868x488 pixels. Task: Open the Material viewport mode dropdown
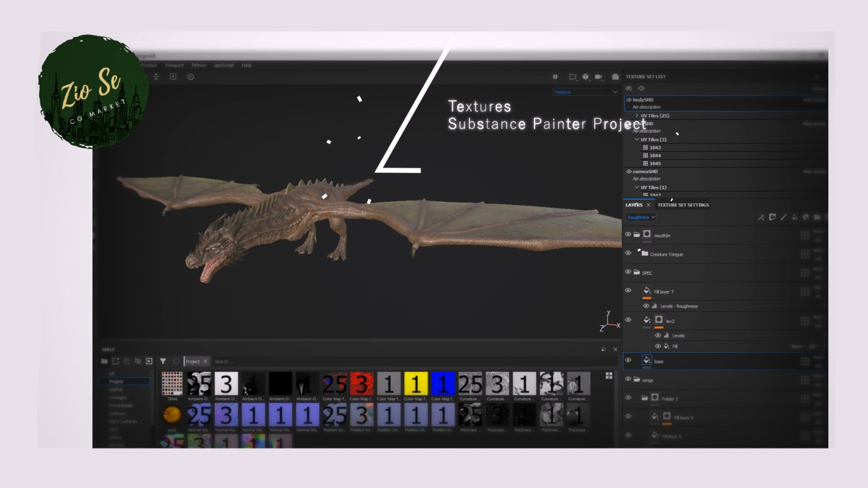coord(585,92)
